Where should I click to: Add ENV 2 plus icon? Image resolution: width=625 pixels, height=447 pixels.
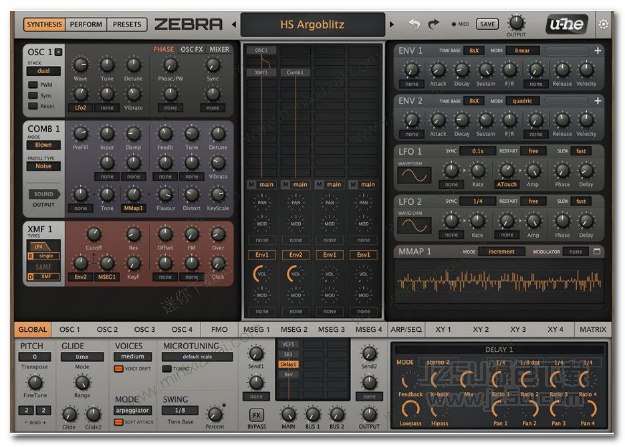[x=597, y=100]
